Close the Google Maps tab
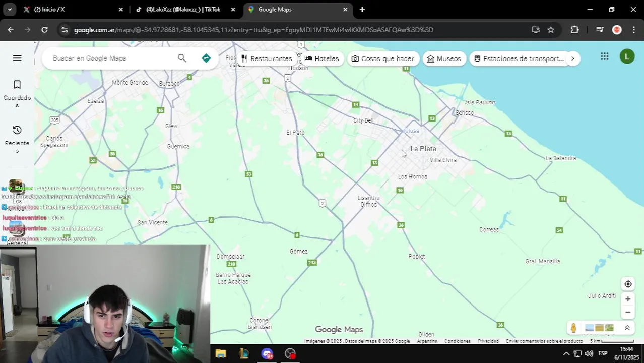Screen dimensions: 644x363 click(x=345, y=9)
